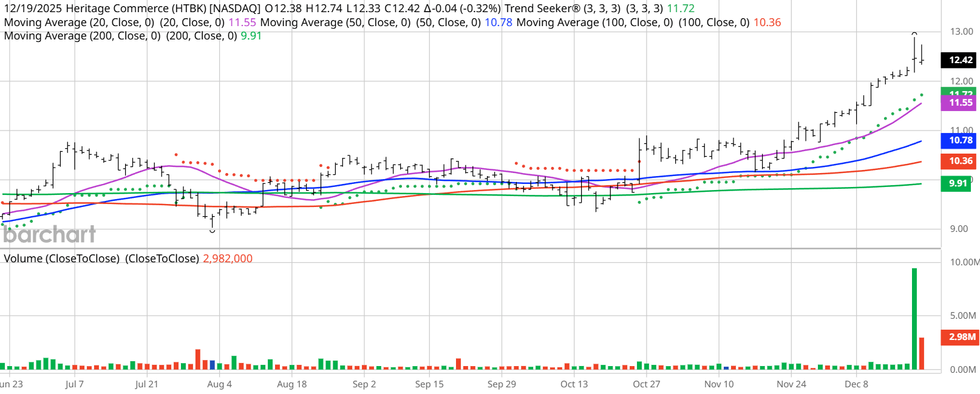Click the 12.42 last price label
Viewport: 980px width, 394px height.
point(960,60)
